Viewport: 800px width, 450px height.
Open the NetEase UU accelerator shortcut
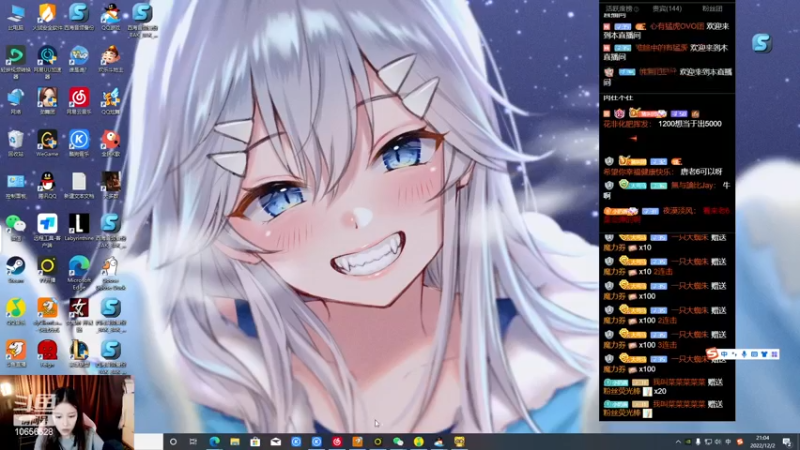click(47, 60)
